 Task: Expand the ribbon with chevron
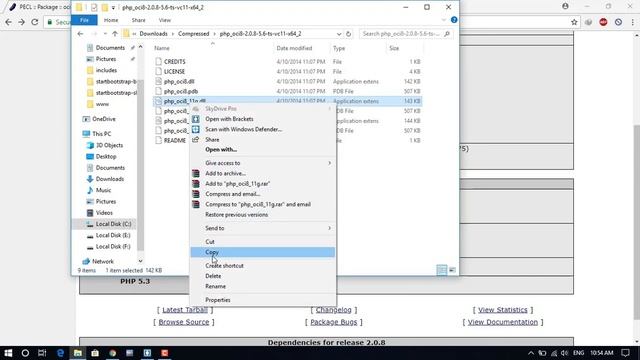coord(444,20)
